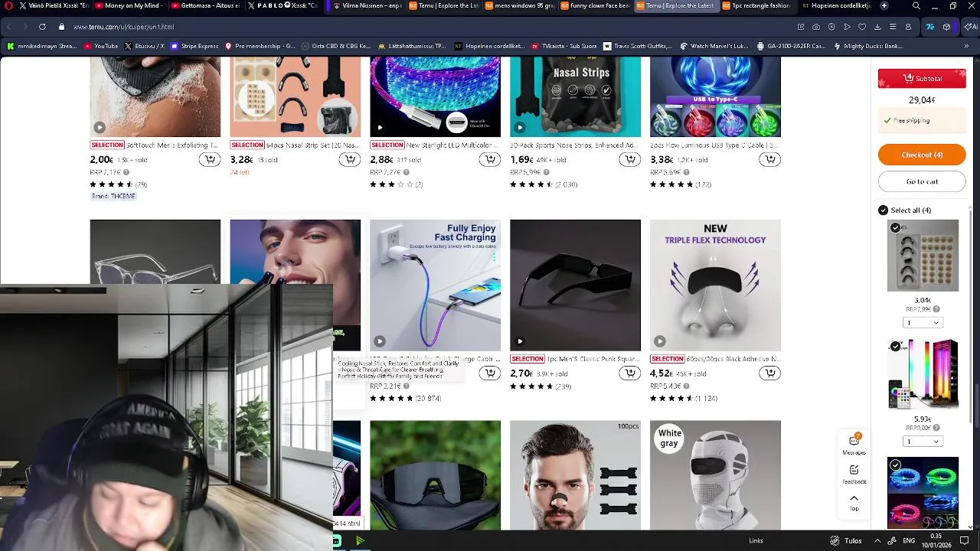The image size is (980, 551).
Task: Open the 'Travis Scott Outfits' bookmark
Action: (638, 46)
